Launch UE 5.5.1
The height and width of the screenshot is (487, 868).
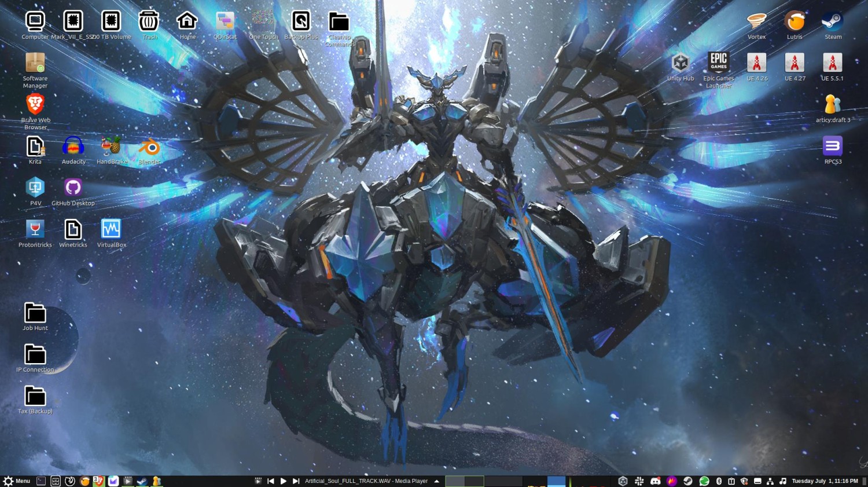tap(833, 67)
